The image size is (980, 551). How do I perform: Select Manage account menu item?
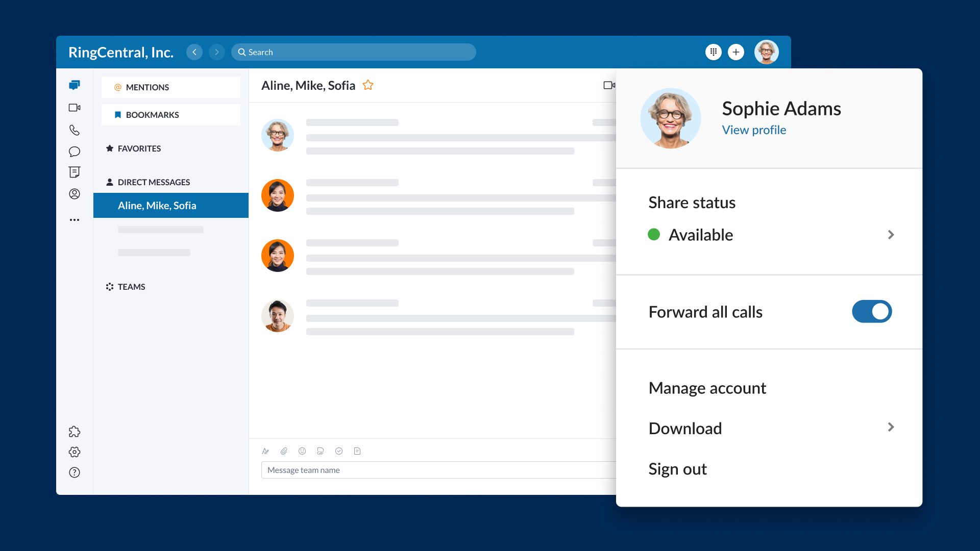pyautogui.click(x=707, y=388)
